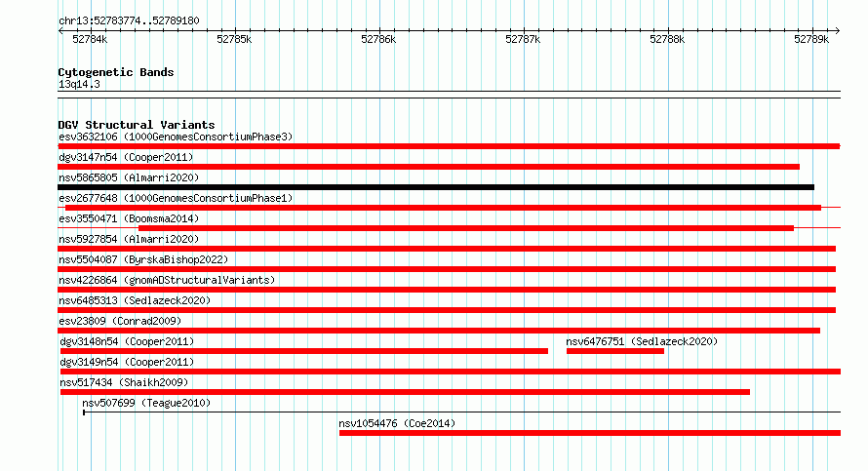This screenshot has height=471, width=868.
Task: Click the right arrowhead of the ruler
Action: pyautogui.click(x=838, y=30)
